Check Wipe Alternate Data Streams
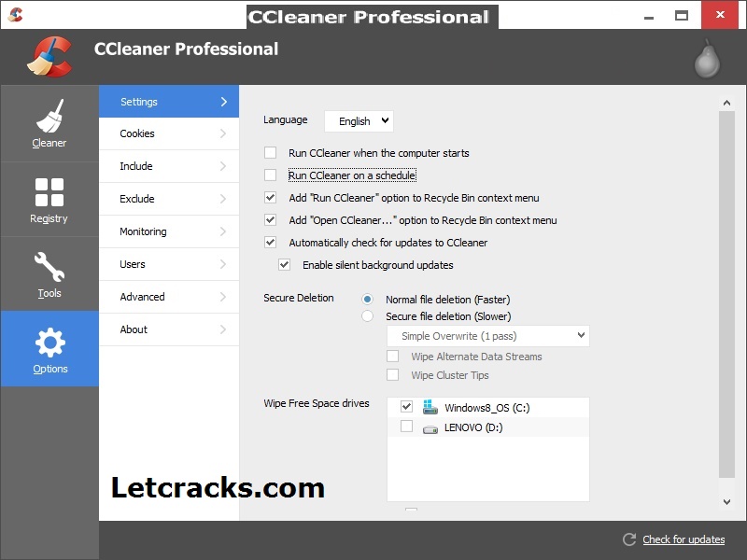Image resolution: width=747 pixels, height=560 pixels. 392,356
